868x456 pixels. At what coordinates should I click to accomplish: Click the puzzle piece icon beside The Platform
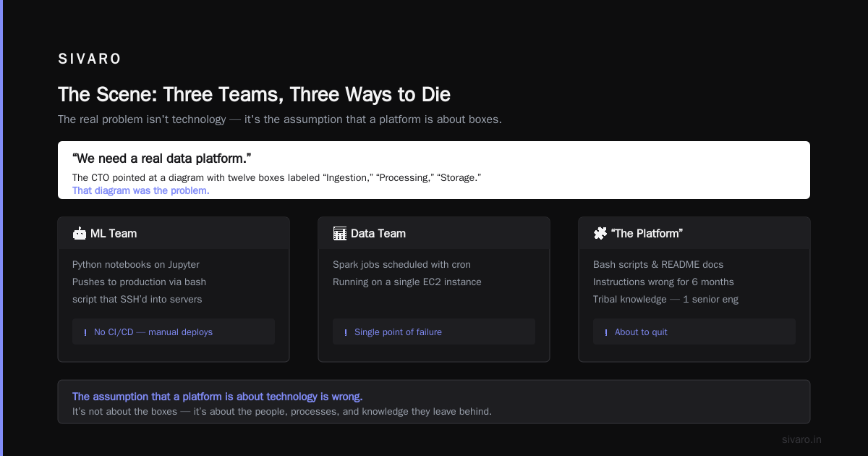pyautogui.click(x=600, y=233)
